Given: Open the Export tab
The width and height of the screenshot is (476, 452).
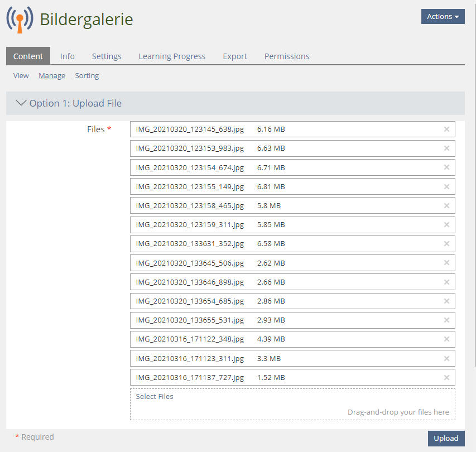Looking at the screenshot, I should 235,56.
